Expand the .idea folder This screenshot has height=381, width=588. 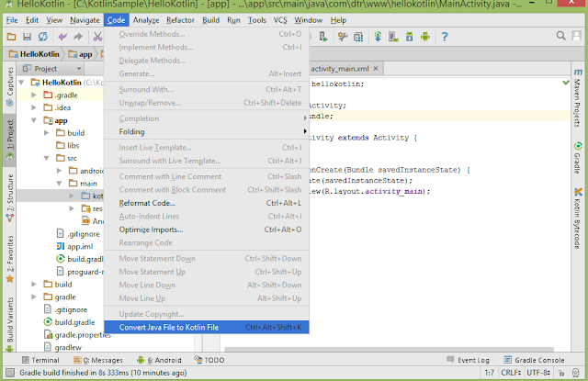pyautogui.click(x=34, y=108)
